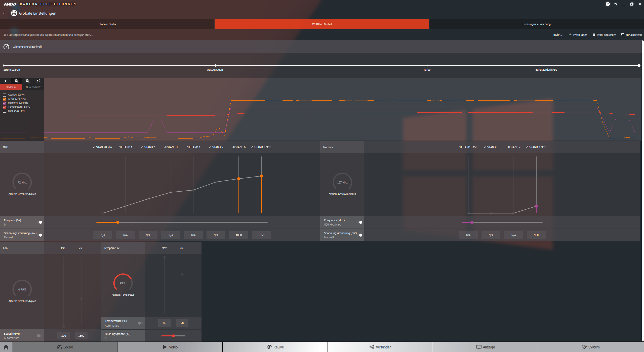Screen dimensions: 644x352
Task: Expand the mehr... options
Action: point(557,35)
